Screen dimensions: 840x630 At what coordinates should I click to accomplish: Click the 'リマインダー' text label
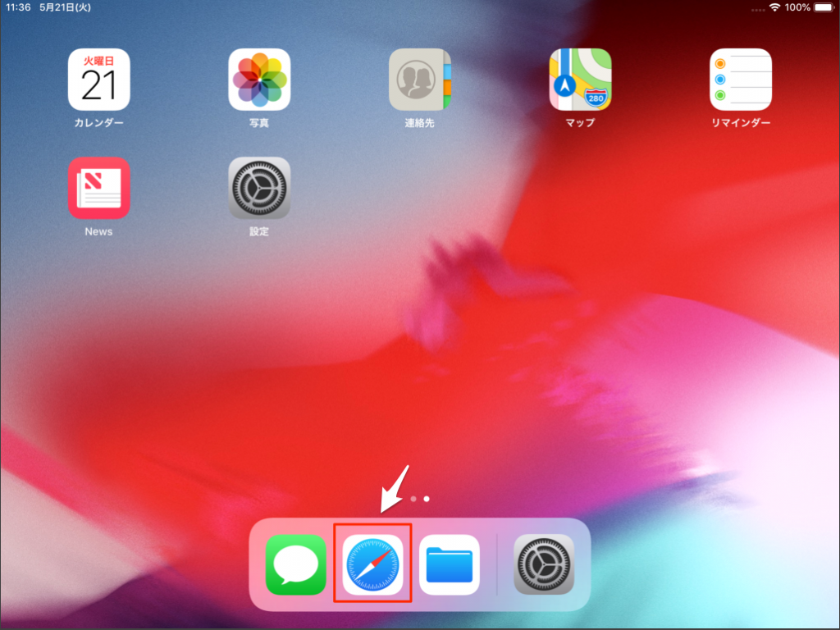coord(741,123)
